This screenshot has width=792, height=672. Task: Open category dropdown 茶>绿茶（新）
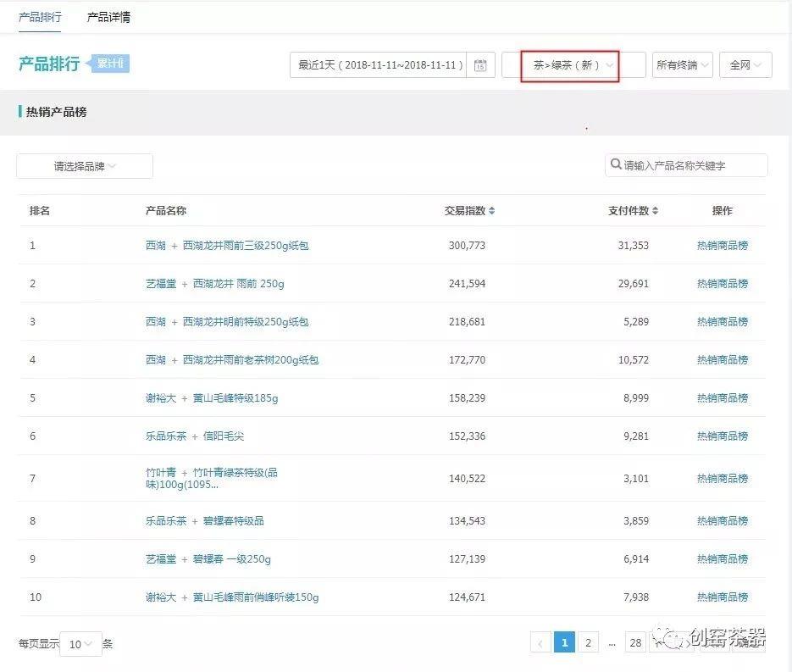573,65
